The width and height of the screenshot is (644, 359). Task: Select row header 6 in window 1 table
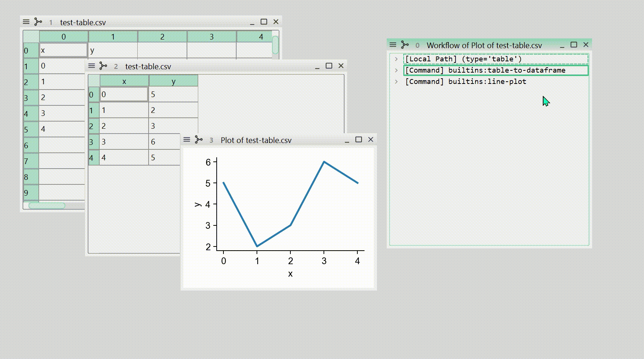point(31,145)
